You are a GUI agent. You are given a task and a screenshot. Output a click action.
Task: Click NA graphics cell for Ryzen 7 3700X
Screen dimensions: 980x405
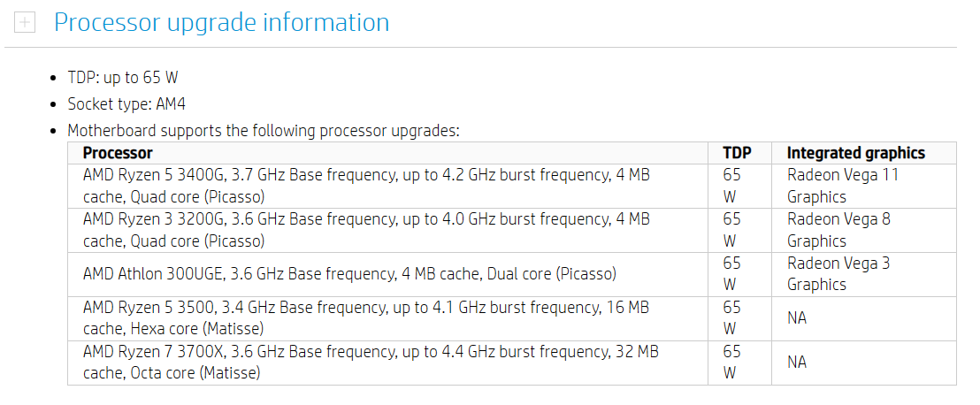(x=864, y=363)
